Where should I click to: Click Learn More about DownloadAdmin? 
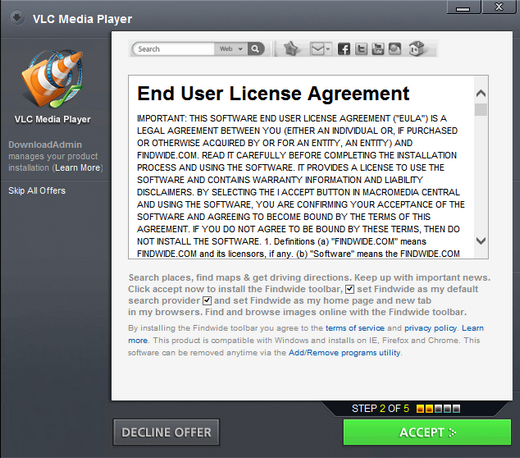click(x=77, y=168)
